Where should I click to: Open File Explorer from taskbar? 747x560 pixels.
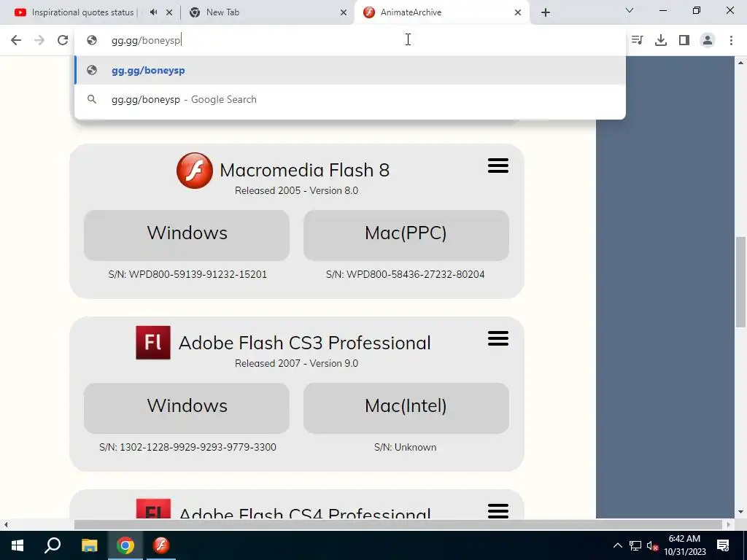[x=89, y=545]
